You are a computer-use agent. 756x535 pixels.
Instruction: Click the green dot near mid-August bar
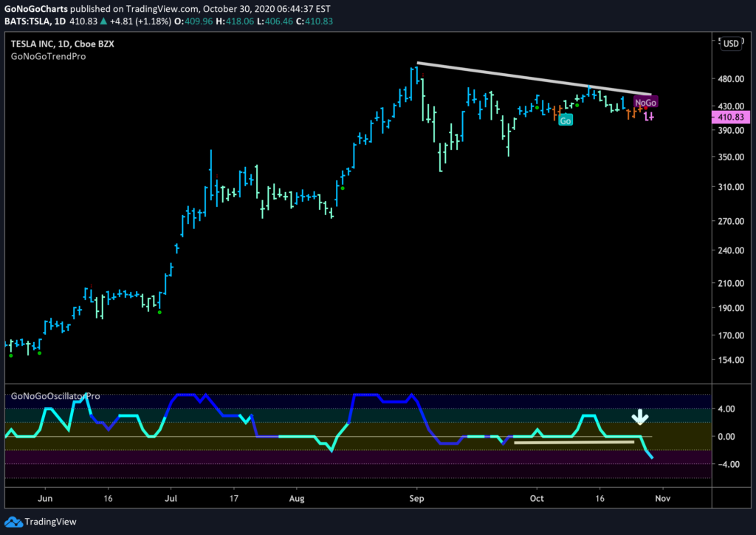(x=343, y=188)
